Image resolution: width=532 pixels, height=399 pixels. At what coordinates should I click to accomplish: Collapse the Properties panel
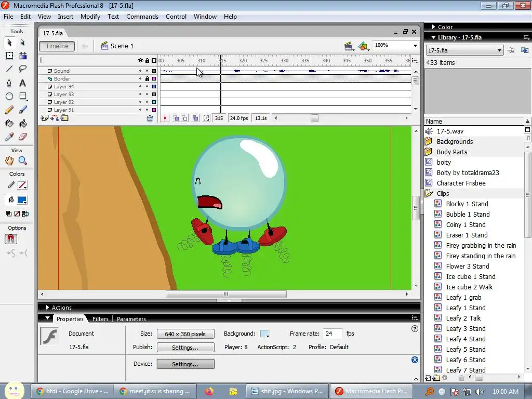coord(47,318)
